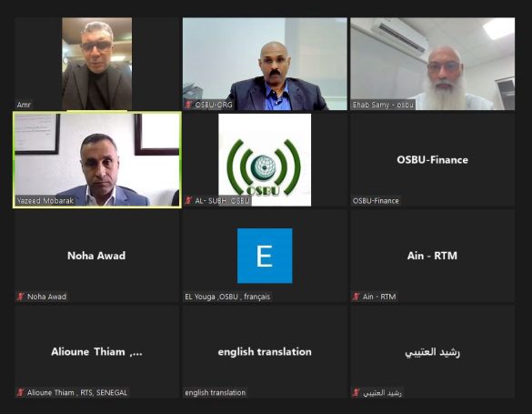Click the muted mic icon beside AL-SUBHI OSBU
Image resolution: width=532 pixels, height=414 pixels.
(x=188, y=200)
